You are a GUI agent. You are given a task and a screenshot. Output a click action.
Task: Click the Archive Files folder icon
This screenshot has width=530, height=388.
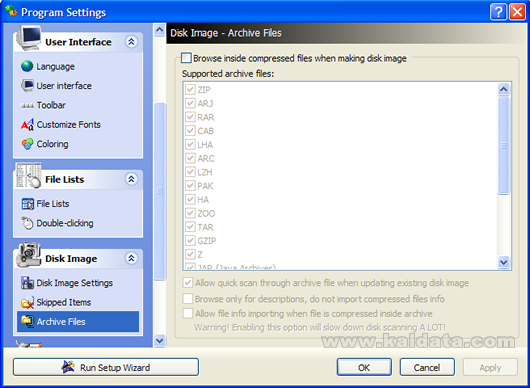click(x=27, y=321)
